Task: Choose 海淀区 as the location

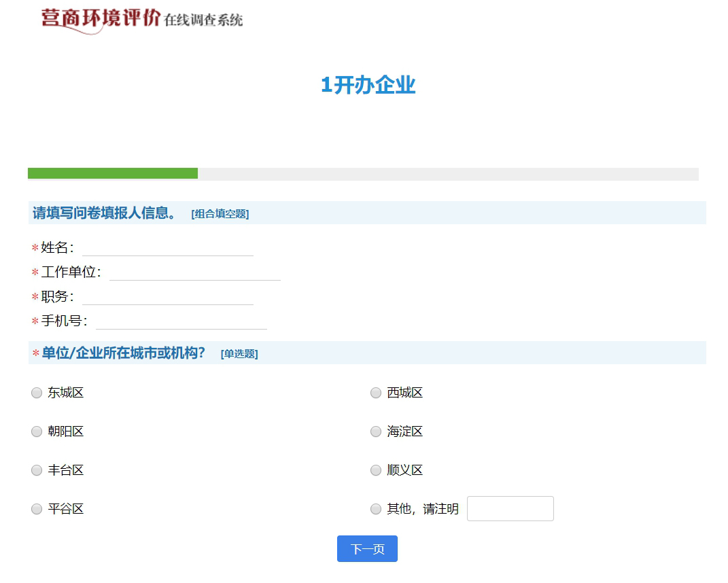Action: point(376,431)
